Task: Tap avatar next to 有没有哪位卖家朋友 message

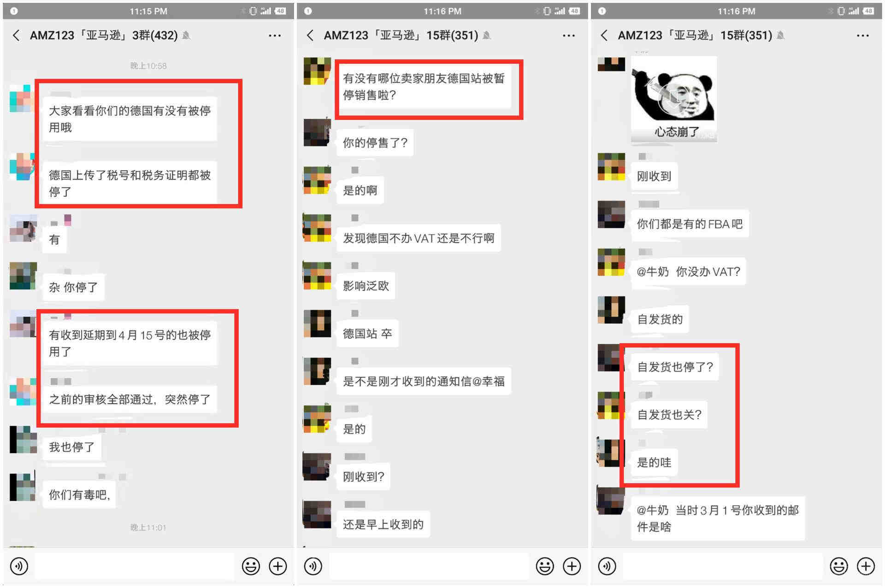Action: coord(317,71)
